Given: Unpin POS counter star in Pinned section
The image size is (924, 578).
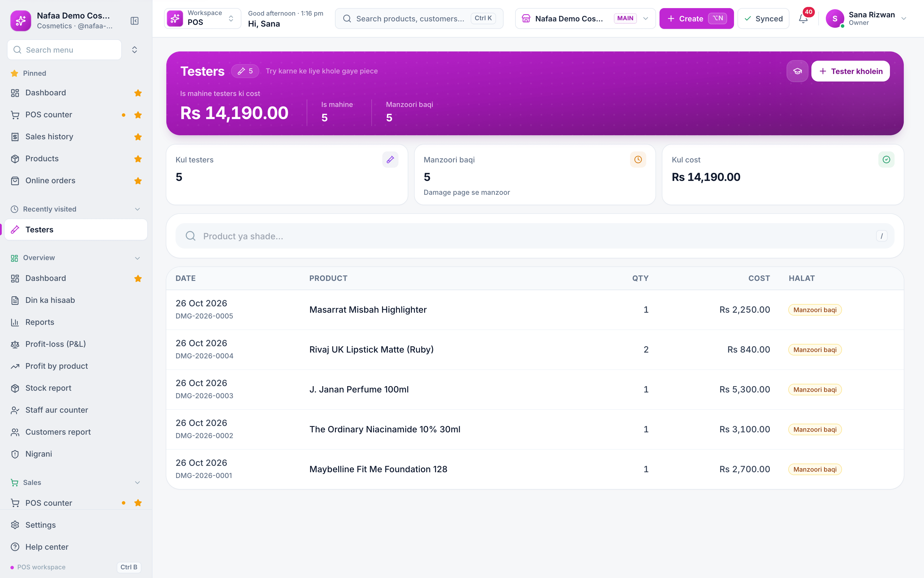Looking at the screenshot, I should point(138,115).
